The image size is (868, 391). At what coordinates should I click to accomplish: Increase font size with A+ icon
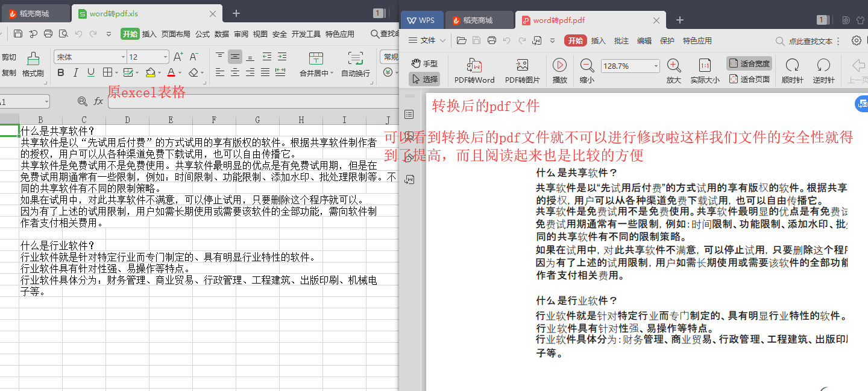178,57
